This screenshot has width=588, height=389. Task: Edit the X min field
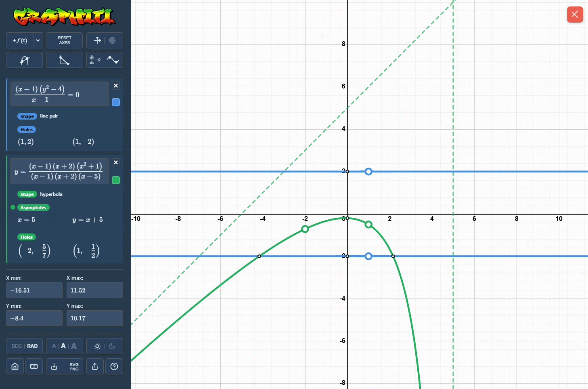tap(34, 290)
